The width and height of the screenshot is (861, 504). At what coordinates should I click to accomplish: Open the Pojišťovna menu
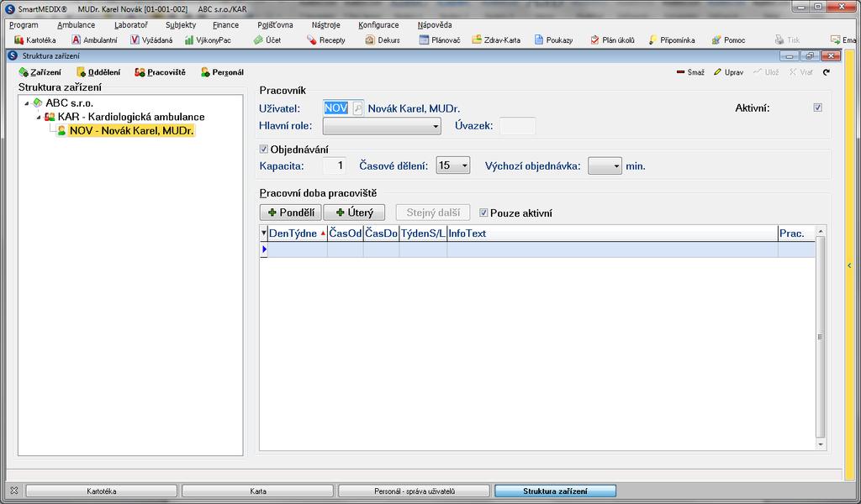coord(275,24)
